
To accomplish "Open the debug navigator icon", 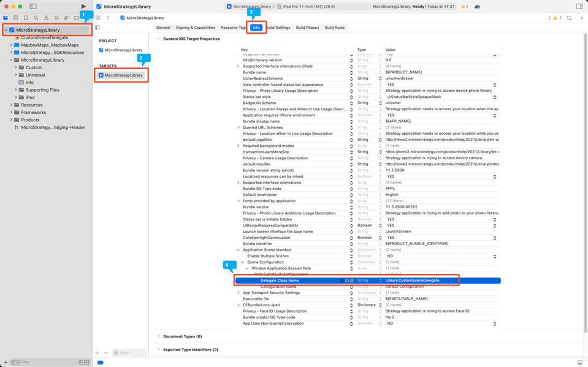I will (66, 18).
